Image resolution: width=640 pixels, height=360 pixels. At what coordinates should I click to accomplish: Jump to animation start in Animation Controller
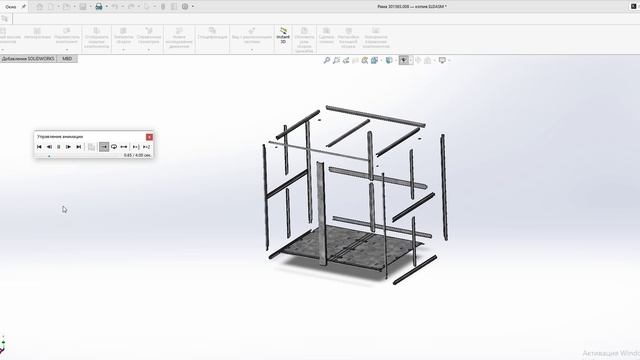39,147
